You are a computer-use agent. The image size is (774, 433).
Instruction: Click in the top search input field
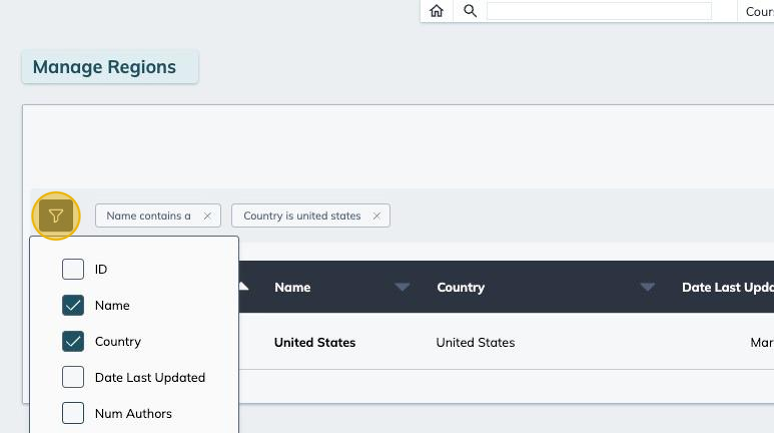pos(598,11)
